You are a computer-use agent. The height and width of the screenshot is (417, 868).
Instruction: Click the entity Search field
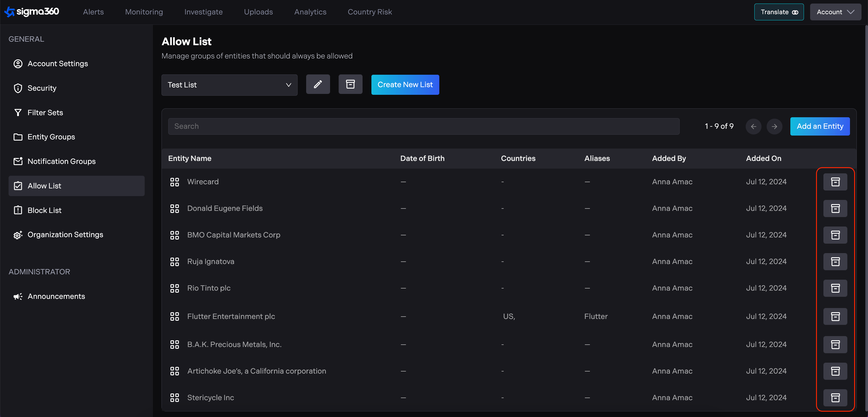click(423, 126)
